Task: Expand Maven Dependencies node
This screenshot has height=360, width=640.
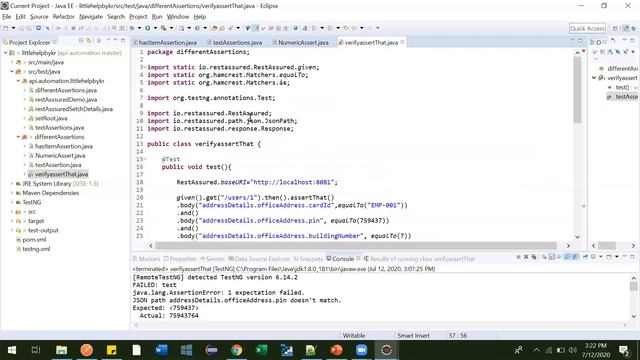Action: tap(12, 193)
